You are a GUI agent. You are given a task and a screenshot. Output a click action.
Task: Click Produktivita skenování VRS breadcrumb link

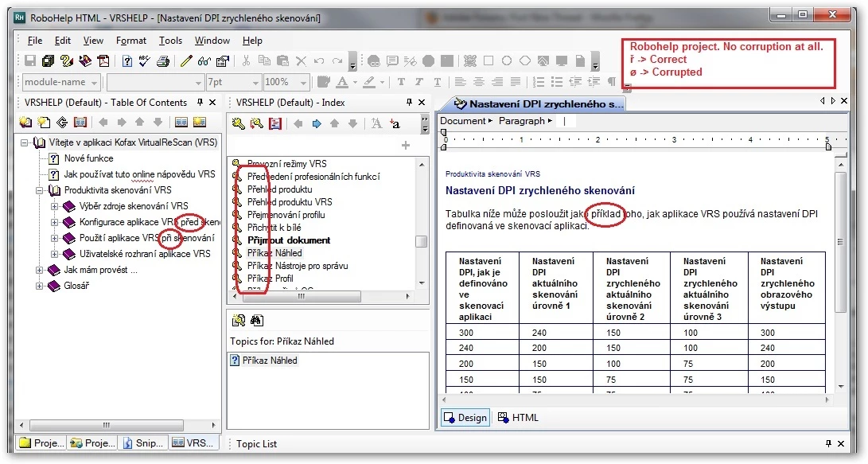pos(492,174)
